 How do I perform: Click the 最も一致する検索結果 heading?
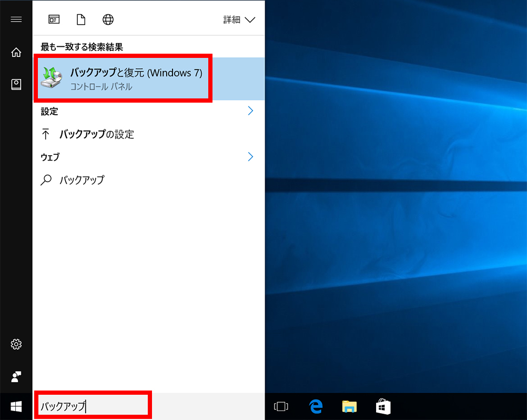click(x=82, y=47)
